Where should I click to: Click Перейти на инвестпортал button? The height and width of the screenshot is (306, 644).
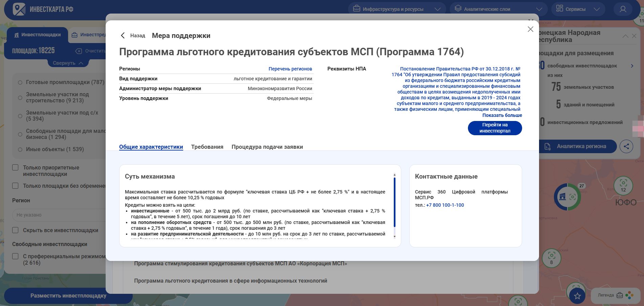click(495, 128)
